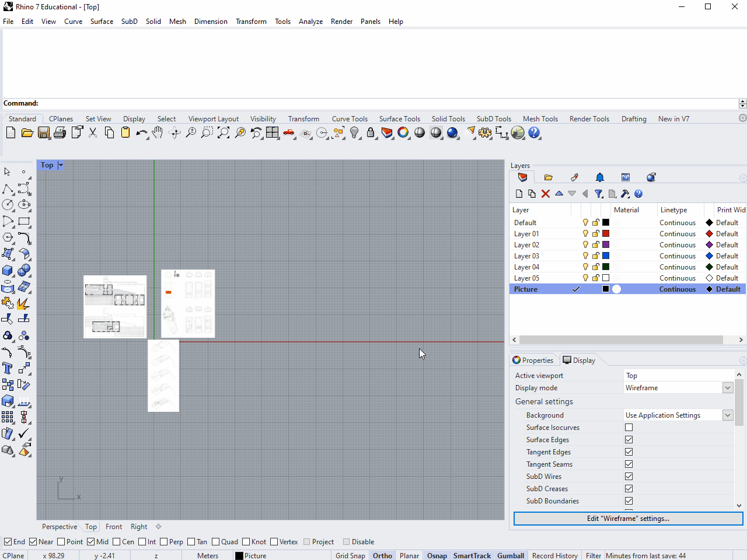Click the Four Viewports layout icon
The height and width of the screenshot is (560, 747).
273,133
